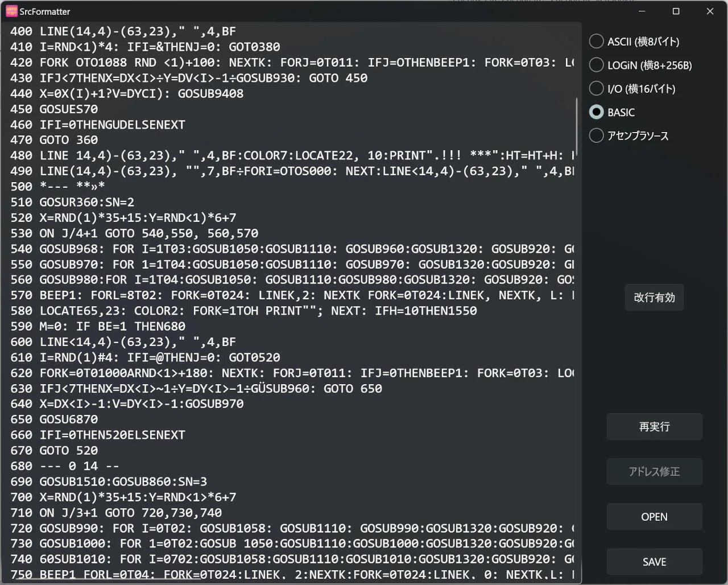Screen dimensions: 728x585
Task: Click line 700 X=RND(1)*35+15
Action: tap(123, 497)
